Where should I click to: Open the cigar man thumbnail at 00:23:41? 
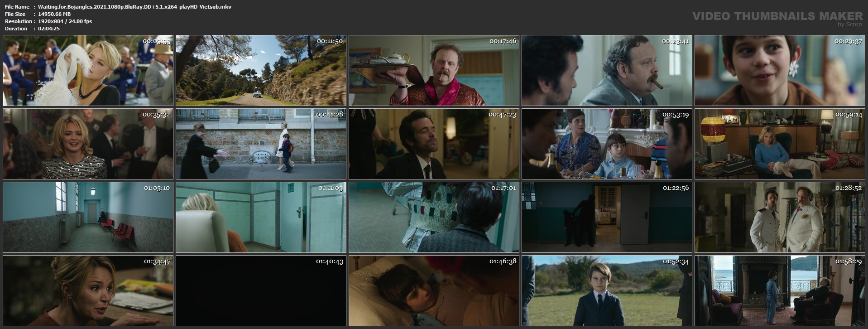point(607,71)
